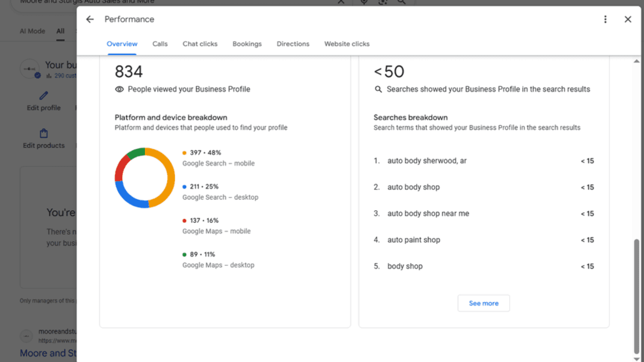
Task: Click the scrollbar up arrow in dialog
Action: tap(636, 61)
